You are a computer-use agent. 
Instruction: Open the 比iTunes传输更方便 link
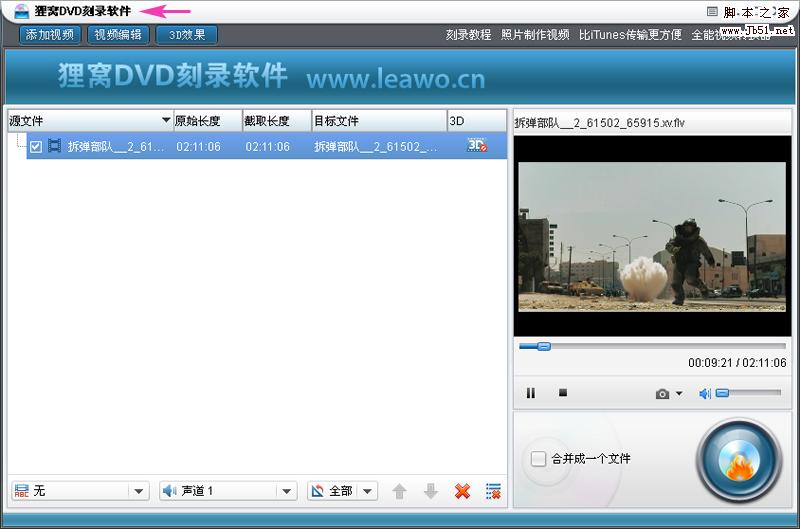tap(630, 35)
